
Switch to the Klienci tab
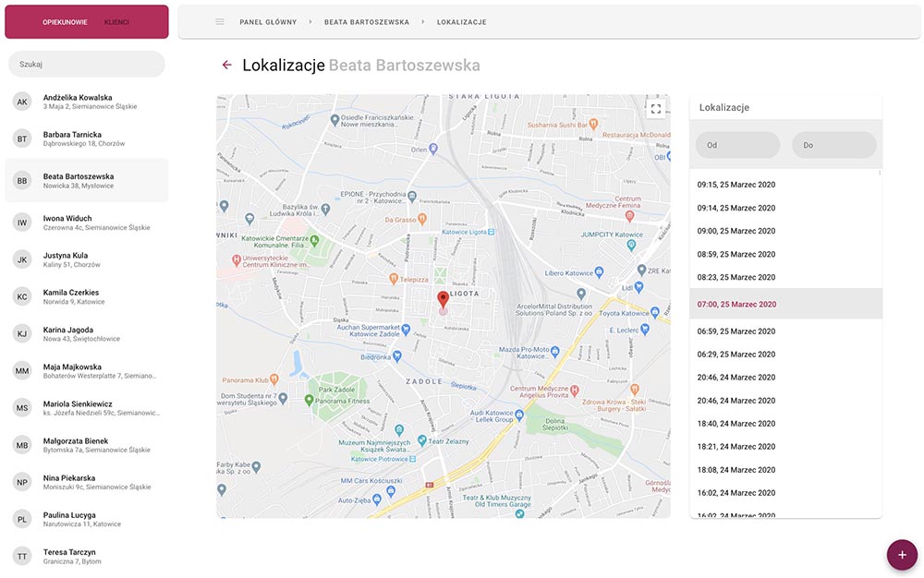click(116, 21)
